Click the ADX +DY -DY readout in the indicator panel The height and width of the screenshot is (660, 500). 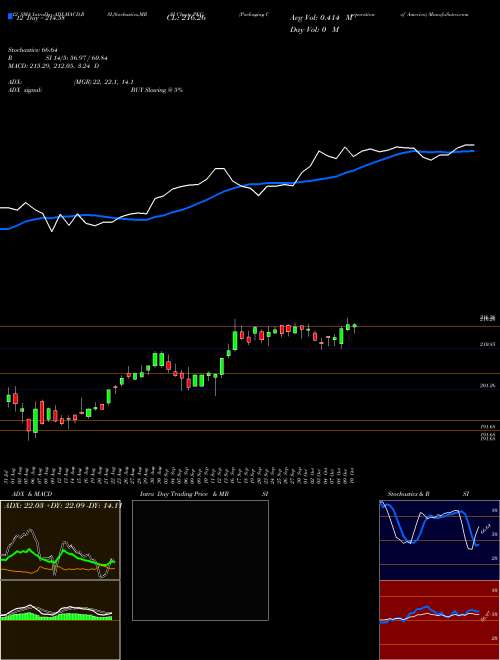pyautogui.click(x=63, y=505)
